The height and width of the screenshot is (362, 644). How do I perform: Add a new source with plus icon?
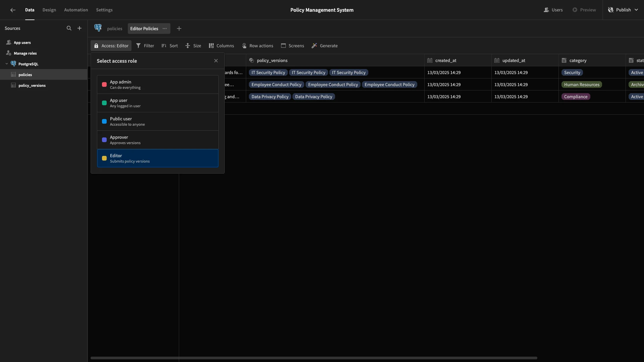click(x=79, y=28)
